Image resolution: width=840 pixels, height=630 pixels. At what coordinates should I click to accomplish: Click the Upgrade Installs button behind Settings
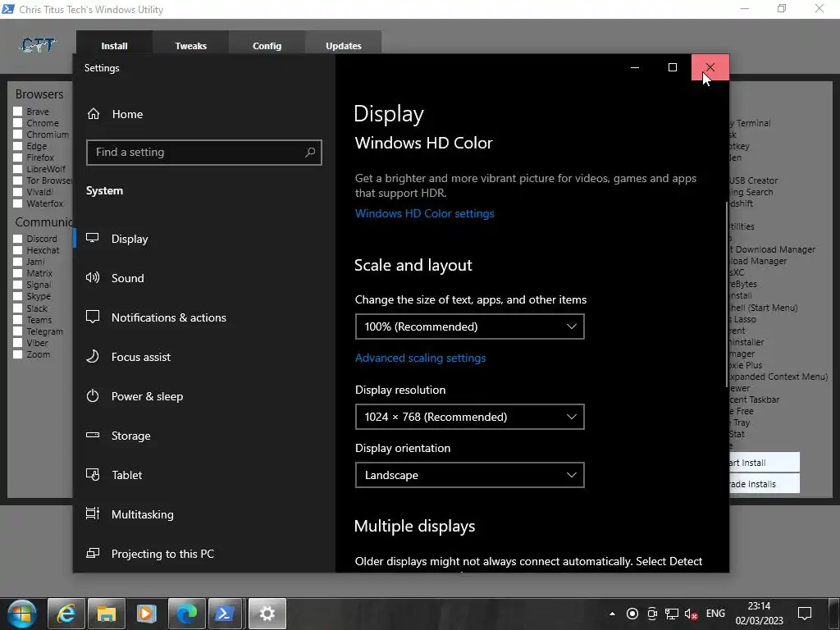coord(765,484)
